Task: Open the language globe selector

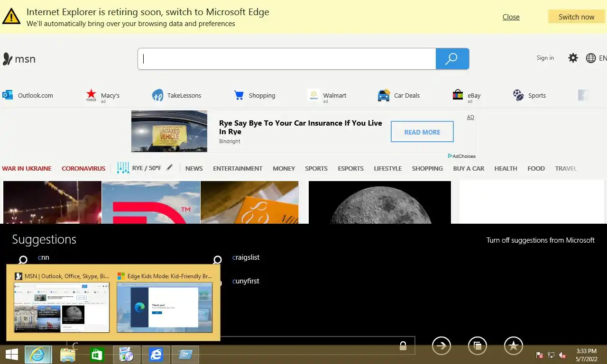Action: [591, 58]
